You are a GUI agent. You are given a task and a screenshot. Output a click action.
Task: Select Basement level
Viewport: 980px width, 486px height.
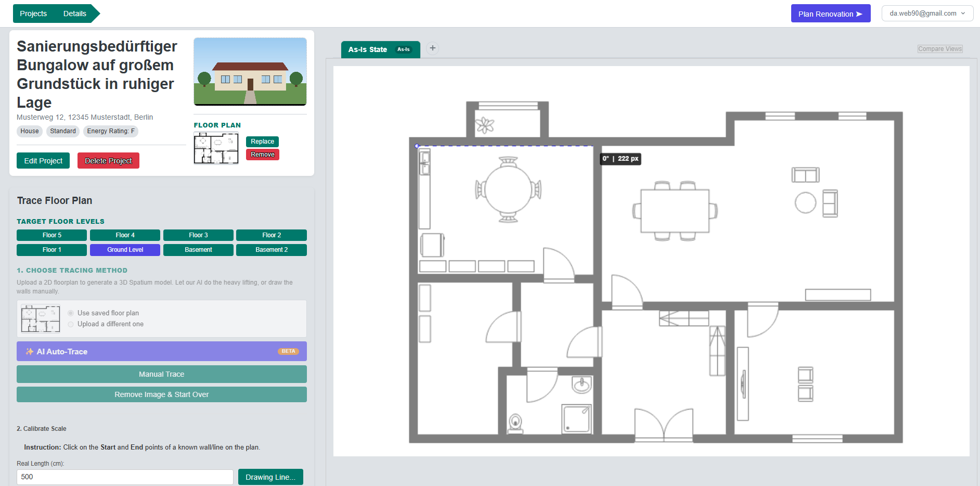click(198, 250)
